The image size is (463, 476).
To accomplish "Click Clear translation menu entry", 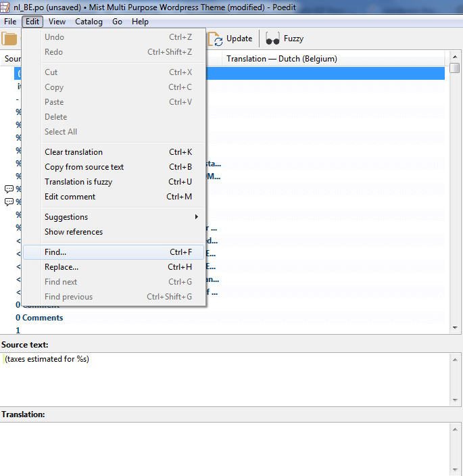I will click(x=74, y=152).
